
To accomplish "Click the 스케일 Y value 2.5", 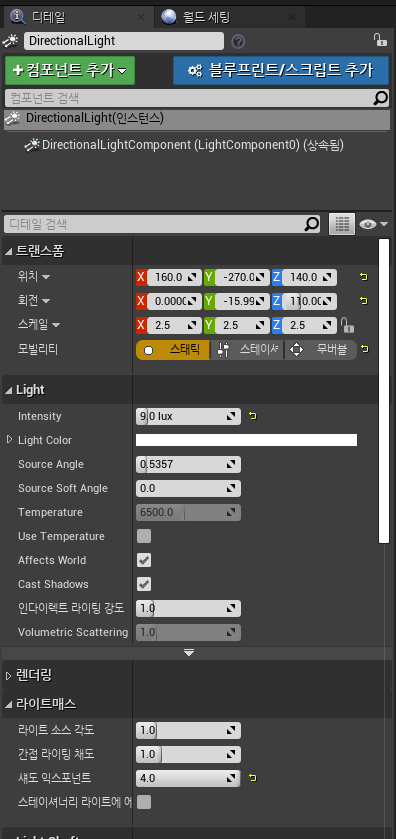I will tap(242, 325).
